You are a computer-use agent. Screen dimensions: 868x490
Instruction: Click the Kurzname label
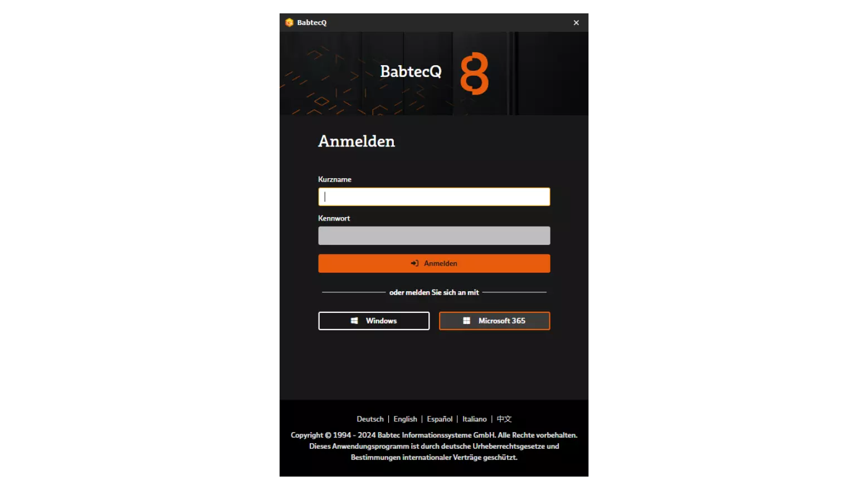click(335, 179)
